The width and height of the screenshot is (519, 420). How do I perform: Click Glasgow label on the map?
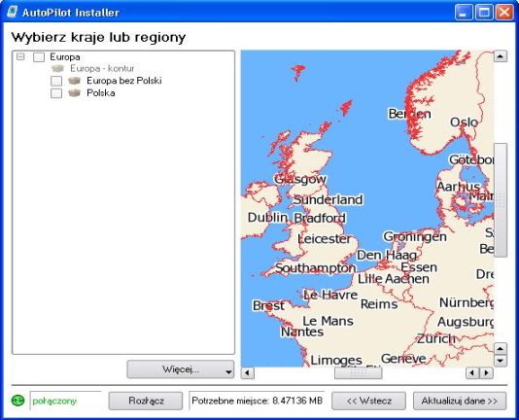tap(300, 179)
